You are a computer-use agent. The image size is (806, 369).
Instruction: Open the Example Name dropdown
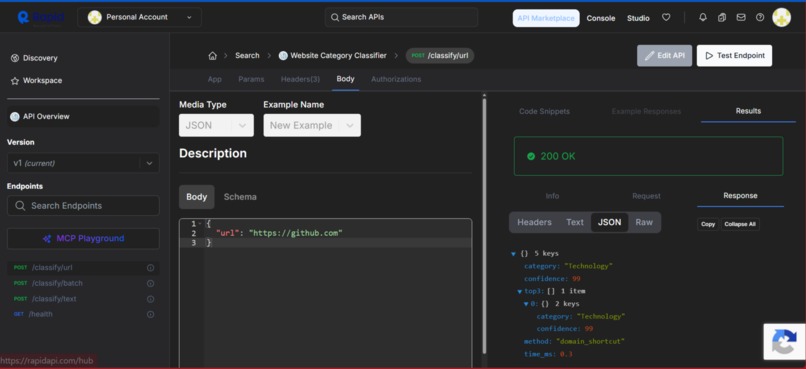(x=312, y=125)
